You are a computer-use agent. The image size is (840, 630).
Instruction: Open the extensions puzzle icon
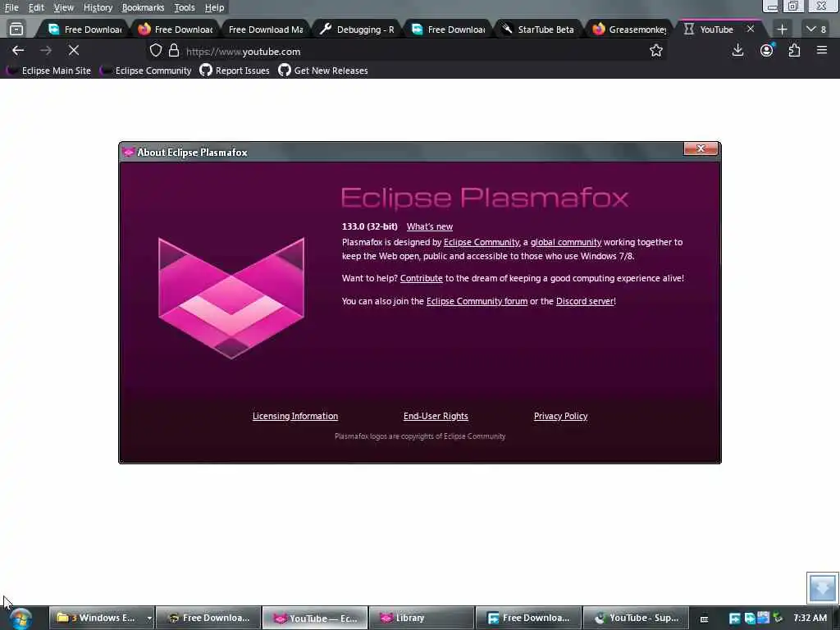pyautogui.click(x=794, y=50)
